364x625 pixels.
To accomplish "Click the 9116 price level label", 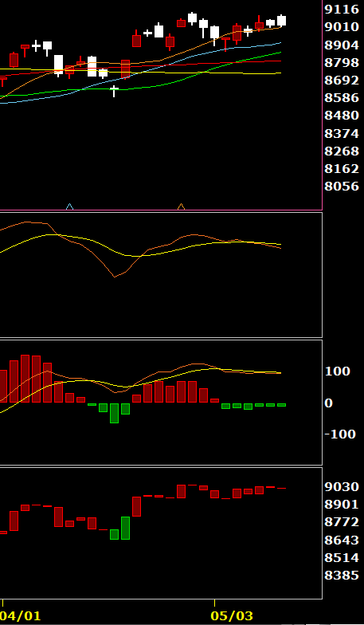I will (x=342, y=10).
